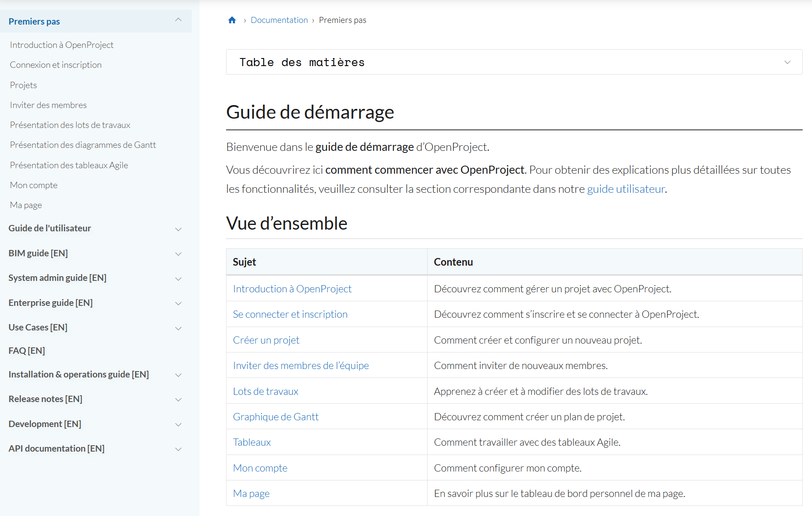Expand the Guide de l'utilisateur section
The image size is (812, 516).
click(178, 229)
